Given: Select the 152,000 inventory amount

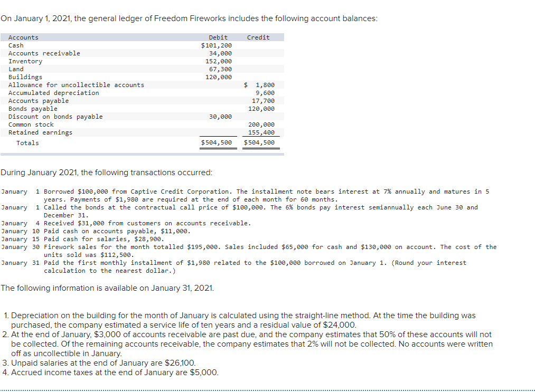Looking at the screenshot, I should [218, 61].
